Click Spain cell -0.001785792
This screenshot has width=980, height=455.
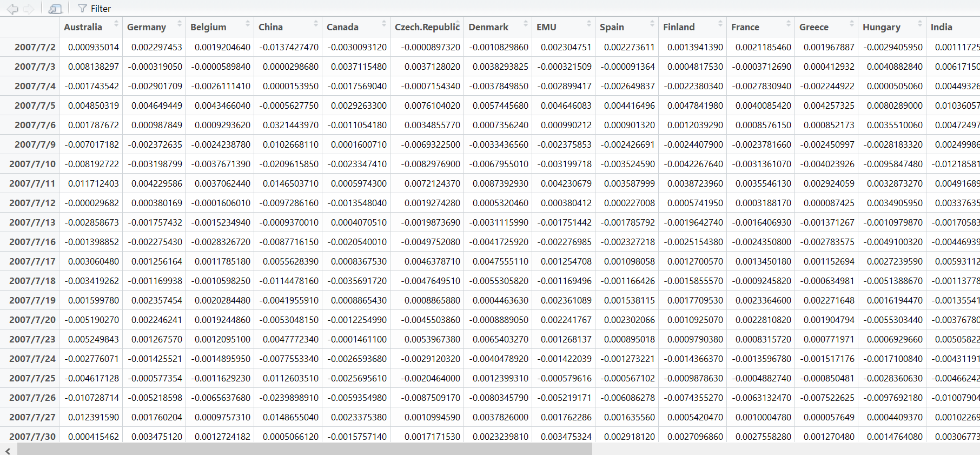coord(628,222)
